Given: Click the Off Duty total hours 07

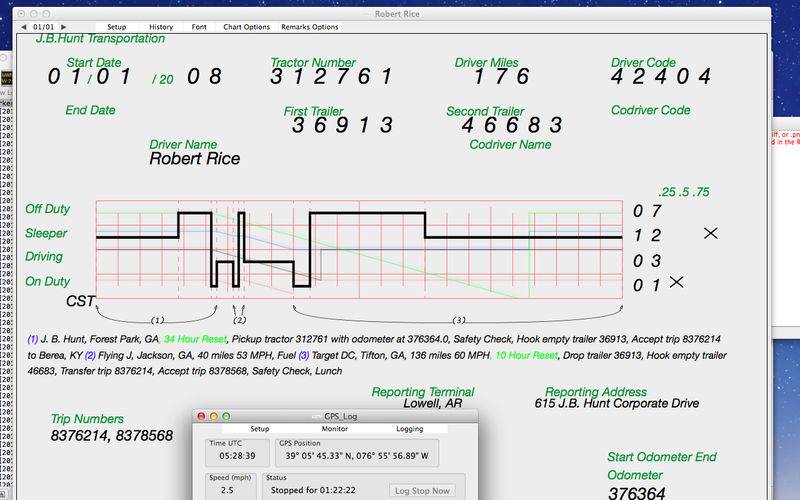Looking at the screenshot, I should click(x=647, y=211).
